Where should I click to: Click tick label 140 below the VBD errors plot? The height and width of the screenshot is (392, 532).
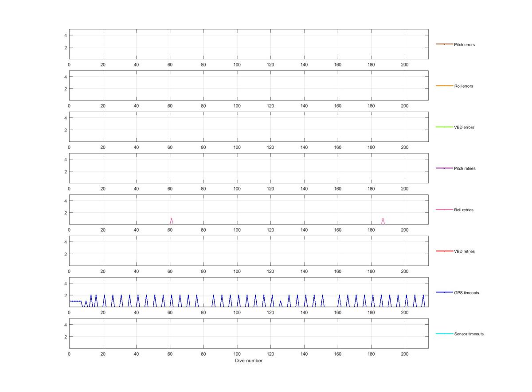(x=304, y=147)
